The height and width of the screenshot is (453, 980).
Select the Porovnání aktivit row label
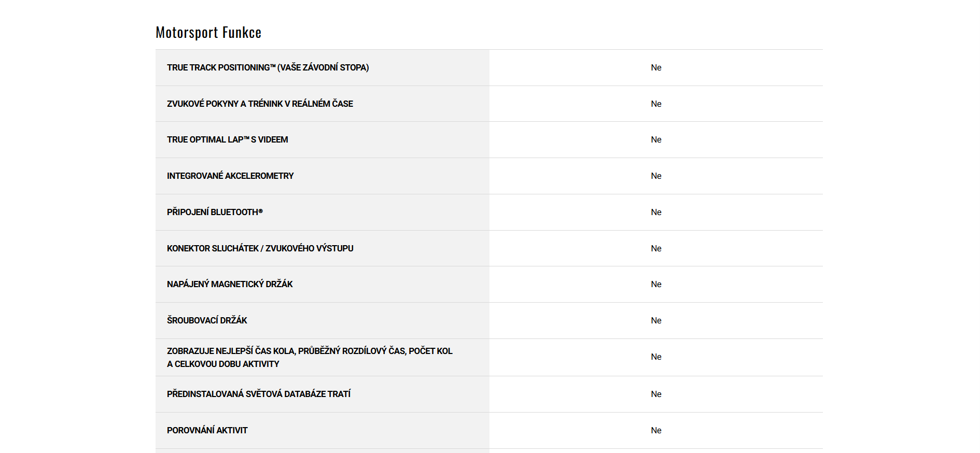207,430
